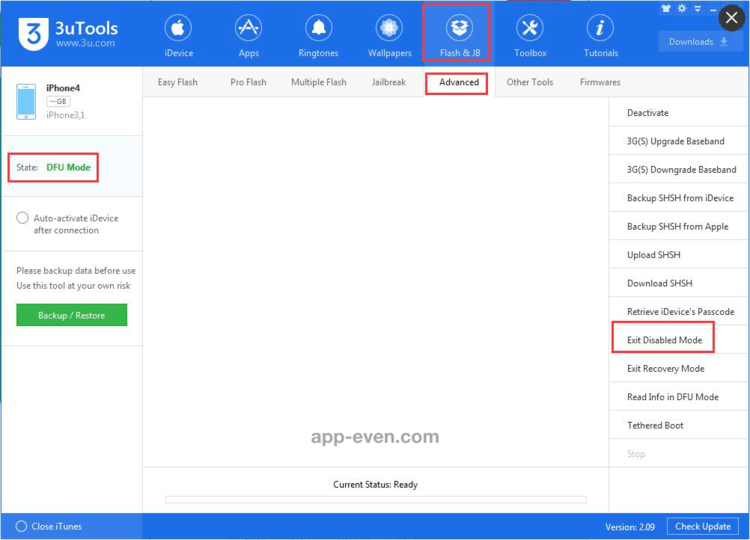Open the www.3u.com website link

pos(85,43)
